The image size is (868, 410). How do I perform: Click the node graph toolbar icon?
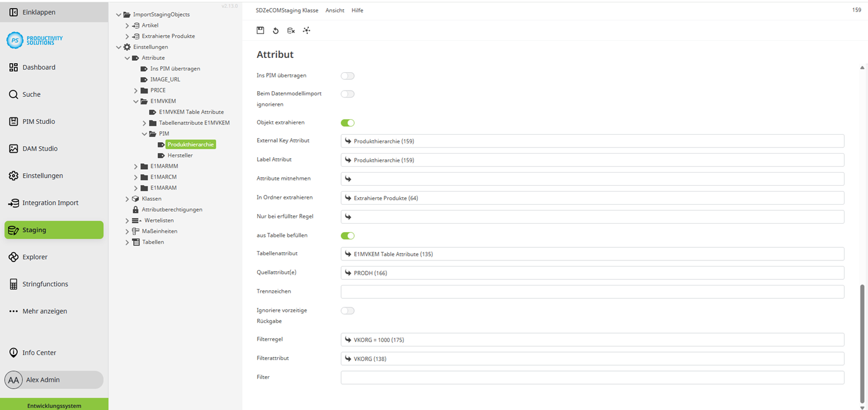click(x=306, y=30)
